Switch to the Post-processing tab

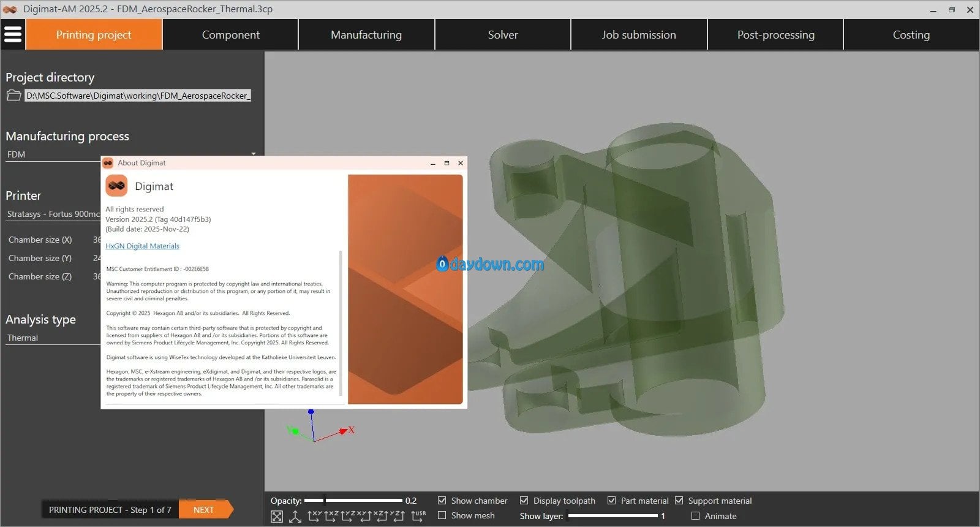(775, 35)
